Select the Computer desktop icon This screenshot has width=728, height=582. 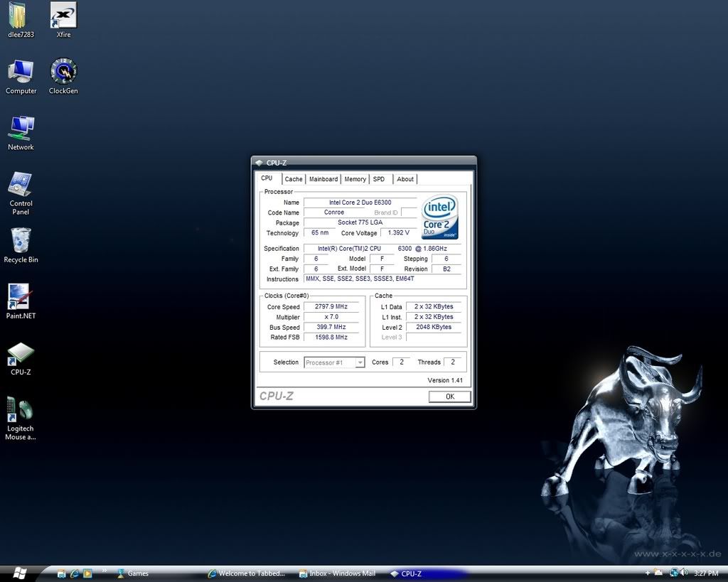(x=21, y=77)
